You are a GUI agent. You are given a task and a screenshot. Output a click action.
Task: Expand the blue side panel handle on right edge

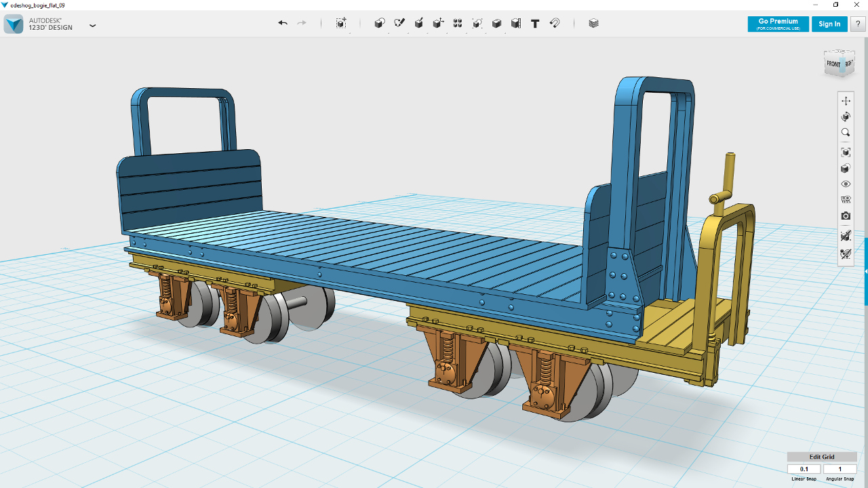(x=866, y=271)
